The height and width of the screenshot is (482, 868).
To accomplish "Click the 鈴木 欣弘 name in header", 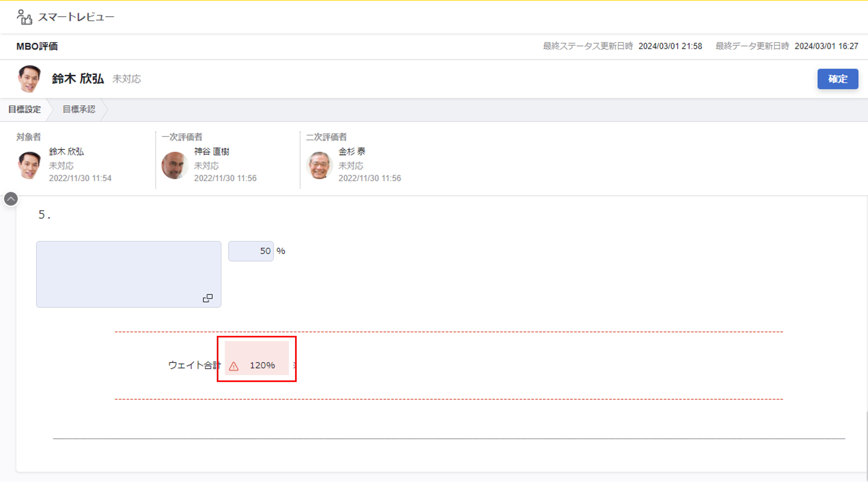I will tap(78, 79).
